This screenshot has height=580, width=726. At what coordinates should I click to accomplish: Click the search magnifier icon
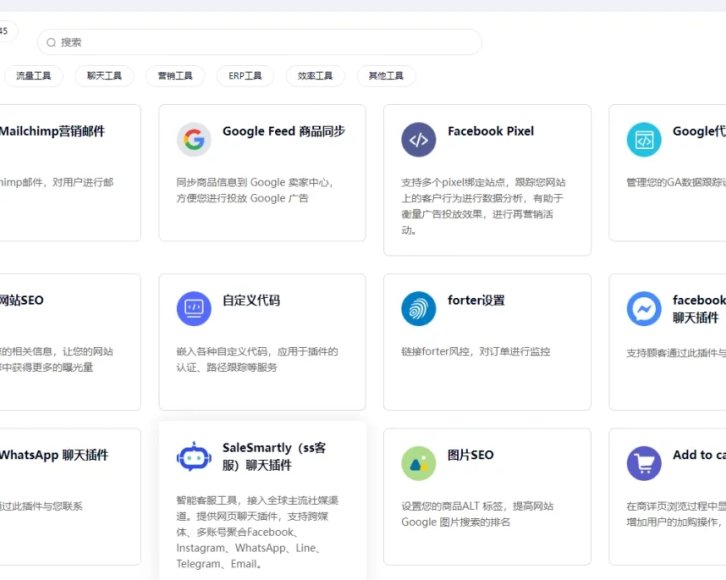tap(51, 43)
